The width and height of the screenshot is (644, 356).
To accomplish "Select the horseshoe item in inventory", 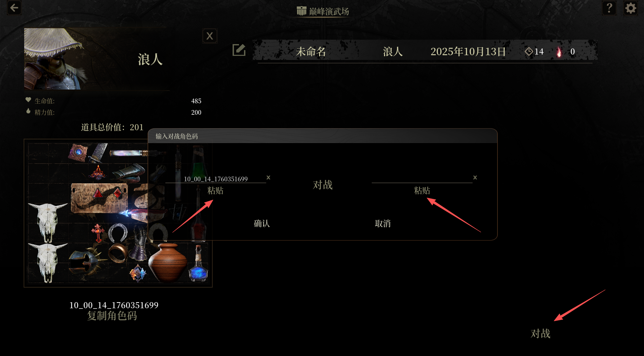I will 118,233.
